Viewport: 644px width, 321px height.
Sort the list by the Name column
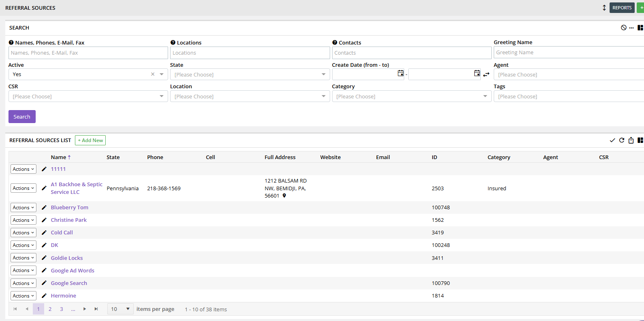pos(60,157)
